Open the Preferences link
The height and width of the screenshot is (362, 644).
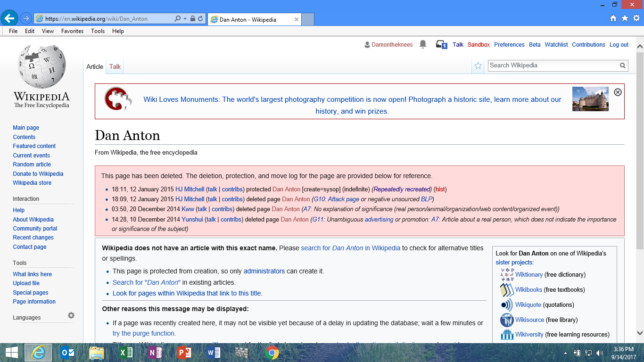pos(509,45)
